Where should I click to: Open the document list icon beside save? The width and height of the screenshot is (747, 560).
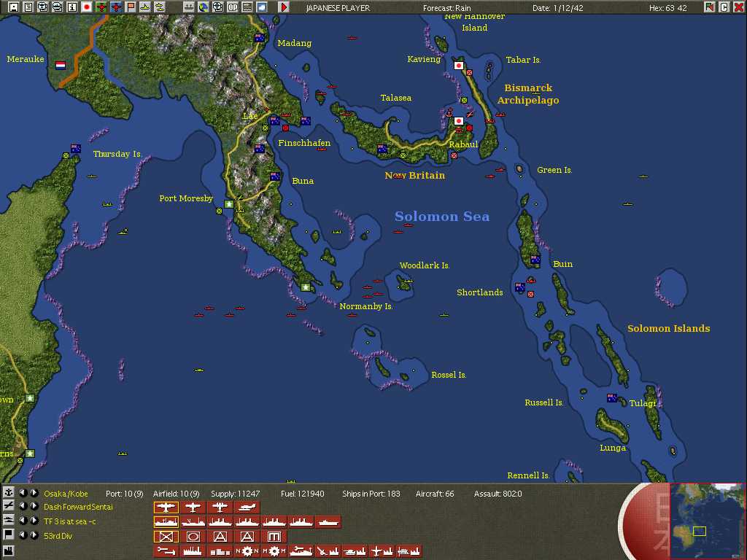pos(28,7)
